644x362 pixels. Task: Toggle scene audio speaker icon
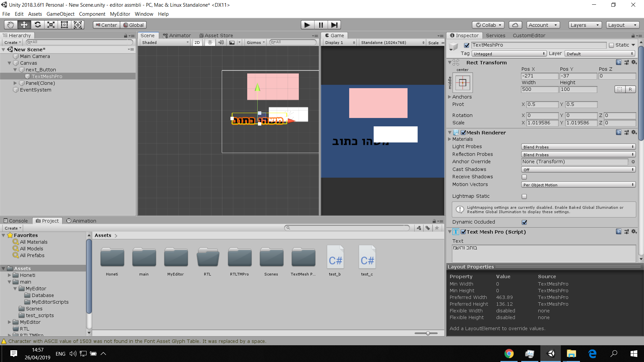[221, 43]
